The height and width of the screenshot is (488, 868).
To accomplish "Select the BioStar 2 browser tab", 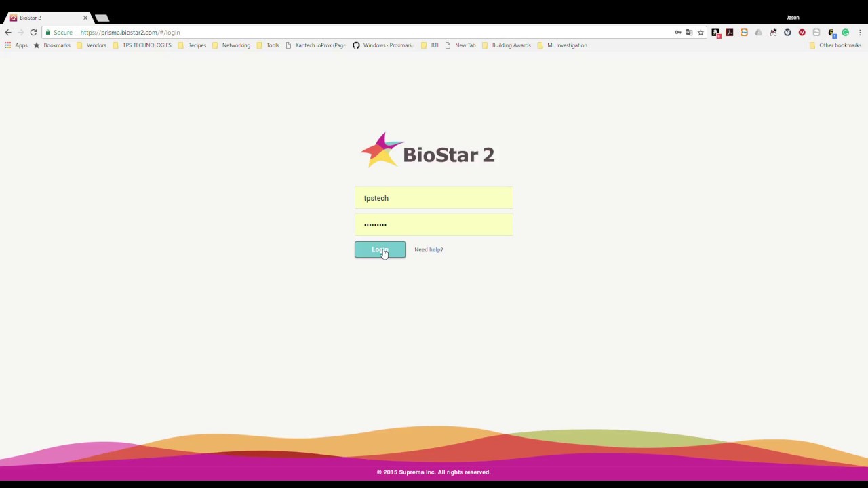I will (47, 18).
